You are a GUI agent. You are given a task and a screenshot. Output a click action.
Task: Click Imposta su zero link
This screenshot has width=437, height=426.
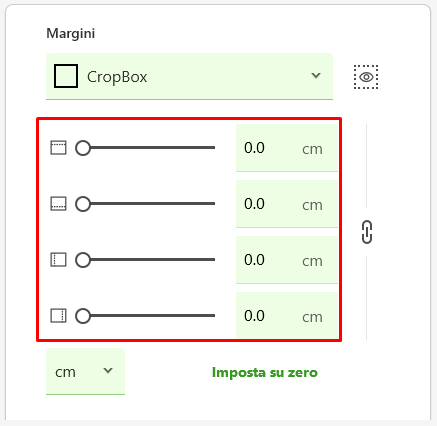point(265,372)
